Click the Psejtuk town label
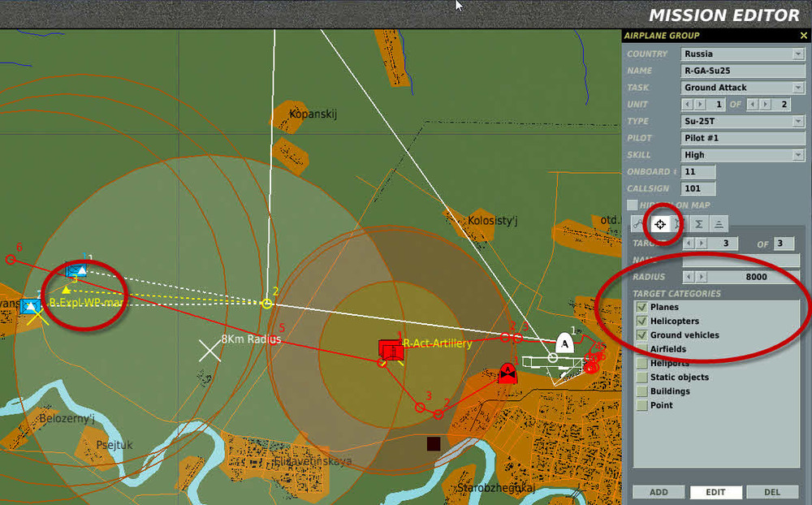 (114, 445)
